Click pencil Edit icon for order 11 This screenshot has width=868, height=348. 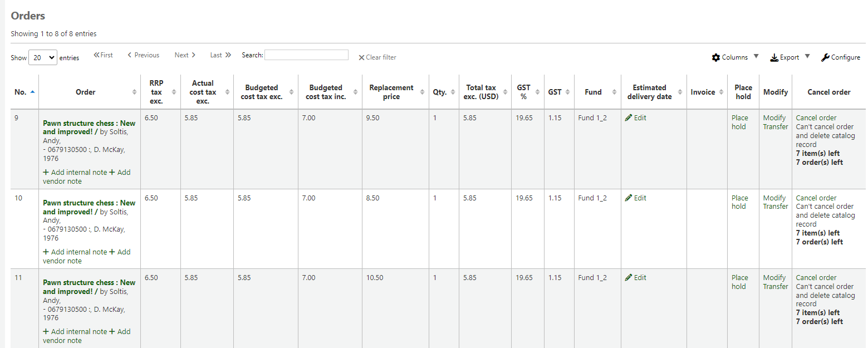point(629,278)
